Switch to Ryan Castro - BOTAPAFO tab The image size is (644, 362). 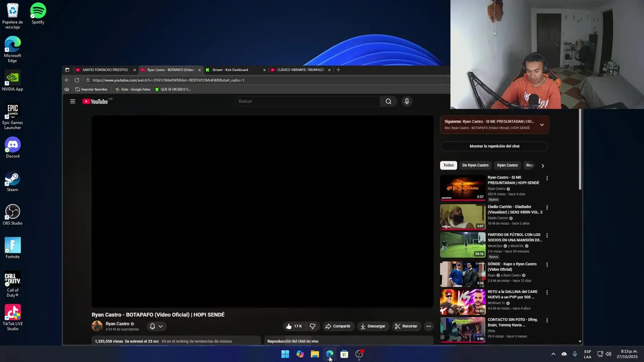pos(170,70)
